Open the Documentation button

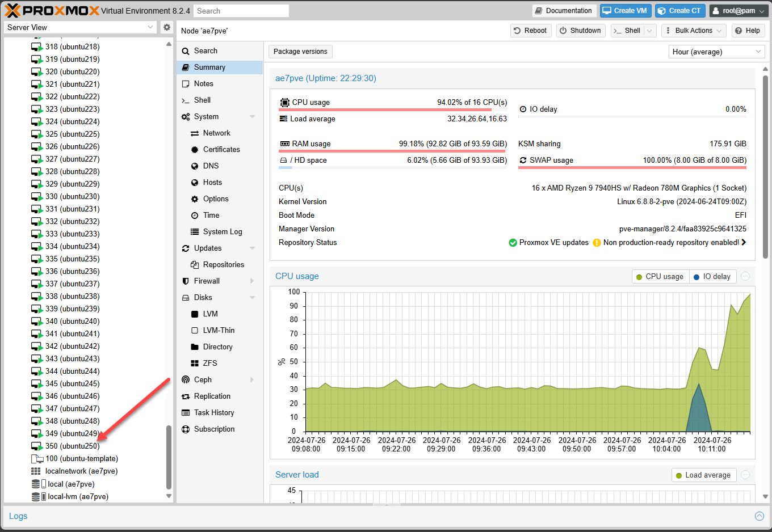click(x=564, y=11)
